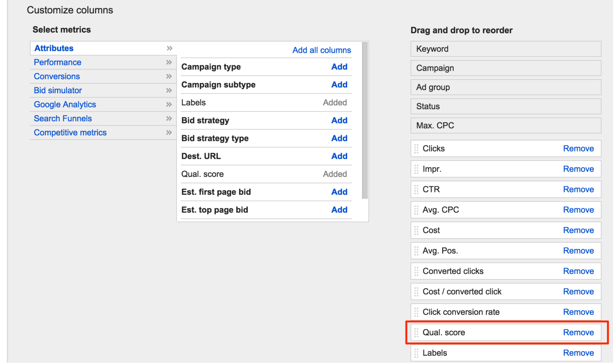Open the Competitive metrics category

click(x=70, y=133)
